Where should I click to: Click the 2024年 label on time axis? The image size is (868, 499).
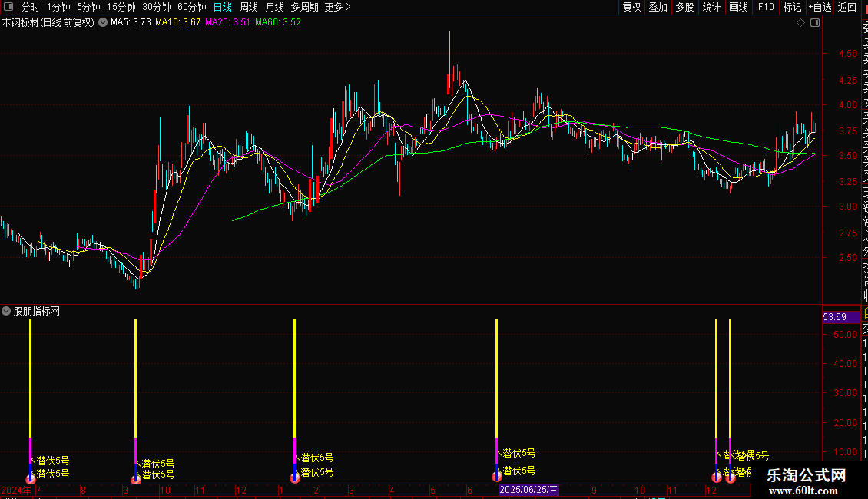coord(17,490)
